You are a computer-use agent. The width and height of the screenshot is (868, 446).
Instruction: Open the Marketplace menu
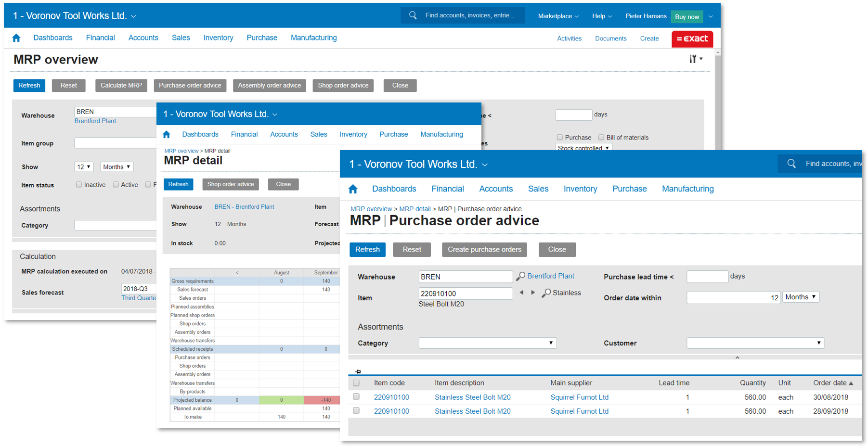tap(558, 16)
